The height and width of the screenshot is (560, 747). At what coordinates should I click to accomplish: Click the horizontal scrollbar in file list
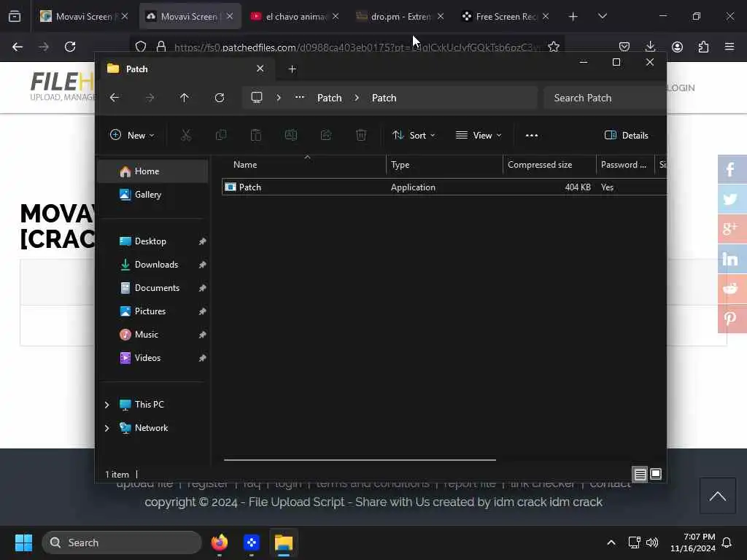(360, 460)
